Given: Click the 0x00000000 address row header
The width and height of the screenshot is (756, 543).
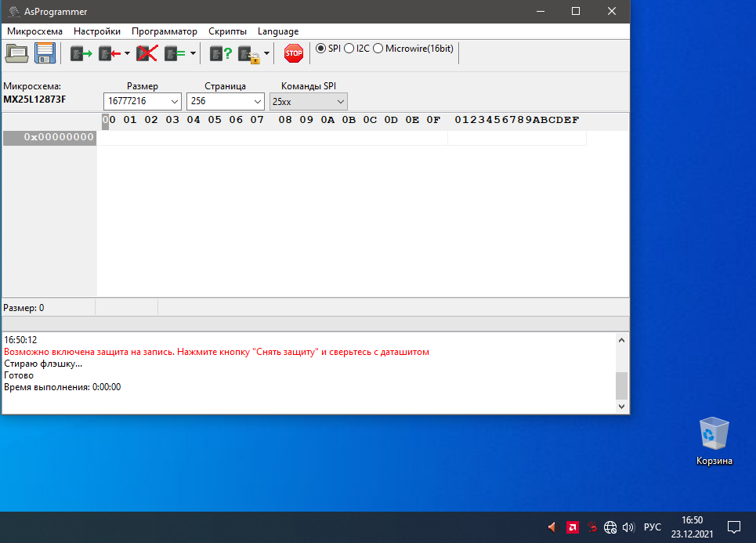Looking at the screenshot, I should 49,137.
